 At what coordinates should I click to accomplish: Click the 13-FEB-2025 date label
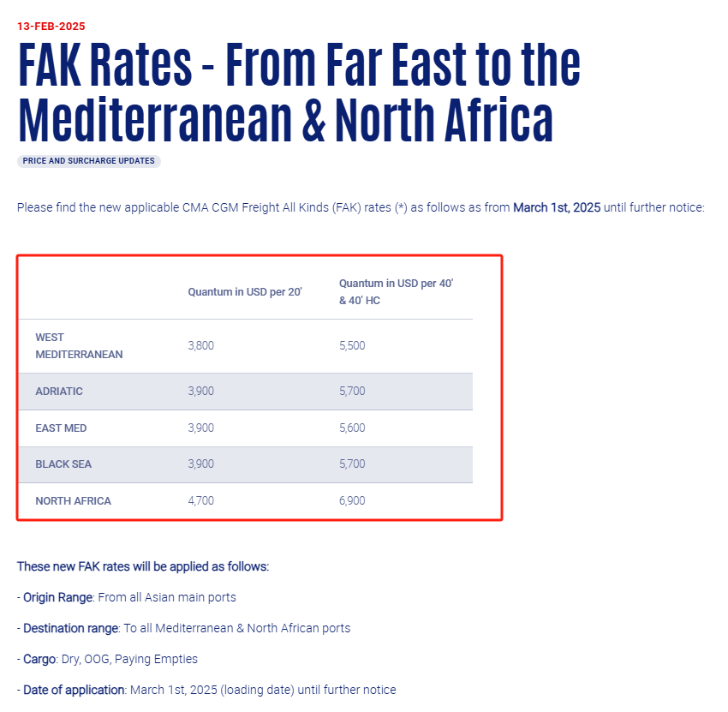click(51, 26)
